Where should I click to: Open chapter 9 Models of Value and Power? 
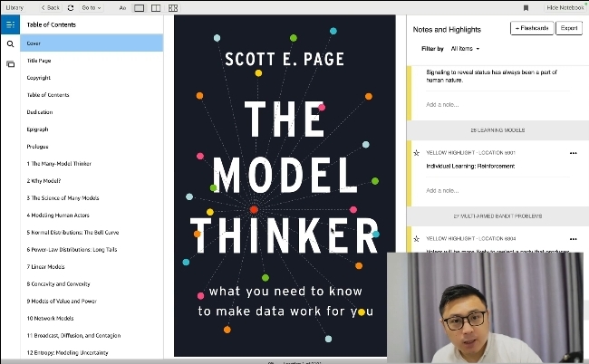[x=92, y=302]
